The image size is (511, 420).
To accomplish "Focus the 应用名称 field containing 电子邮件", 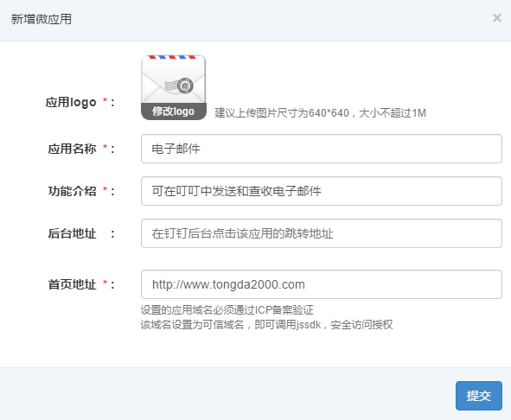I will point(322,149).
